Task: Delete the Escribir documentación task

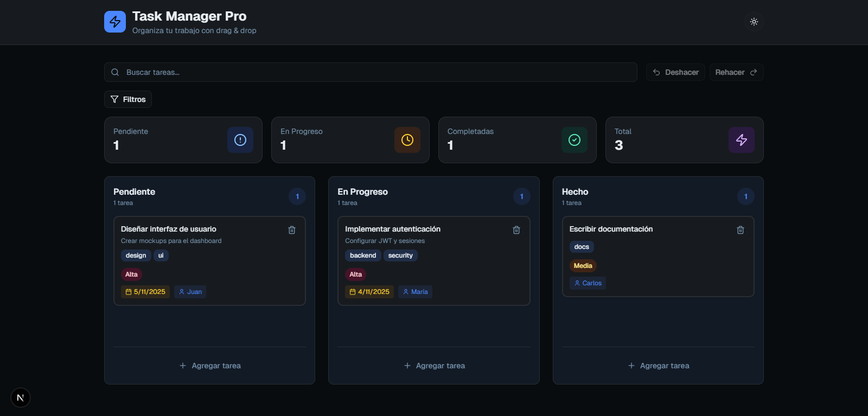Action: tap(741, 230)
